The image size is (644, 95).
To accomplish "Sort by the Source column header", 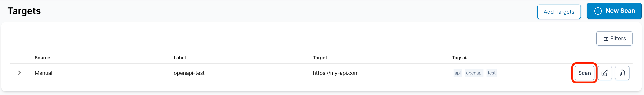I will [42, 58].
